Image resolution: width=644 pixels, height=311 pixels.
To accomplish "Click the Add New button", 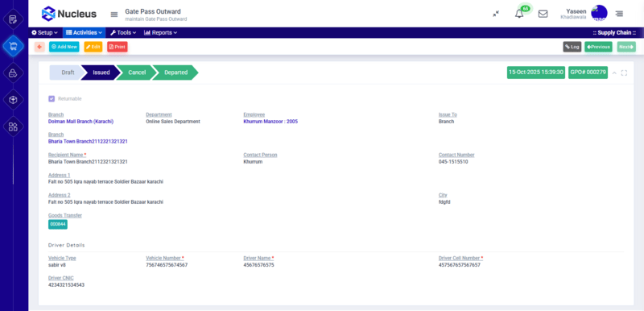I will tap(64, 47).
